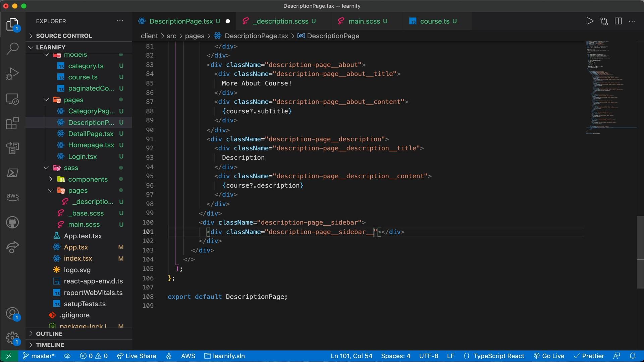Enable TypeScript React language mode
644x362 pixels.
coord(499,355)
